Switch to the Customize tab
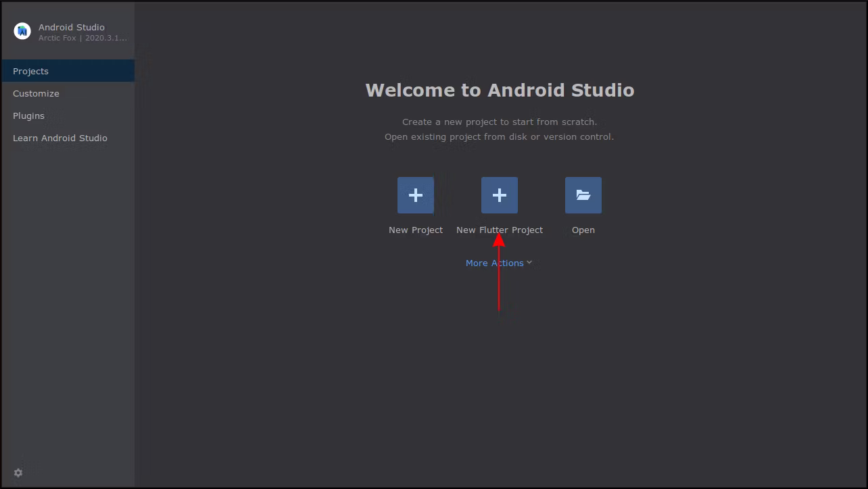 click(x=68, y=93)
